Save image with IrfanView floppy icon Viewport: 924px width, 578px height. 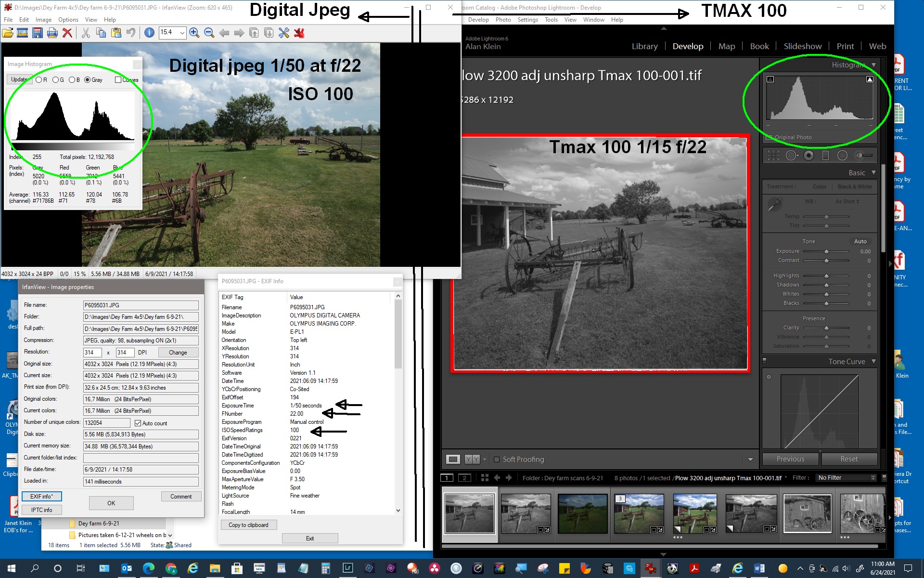click(x=37, y=33)
